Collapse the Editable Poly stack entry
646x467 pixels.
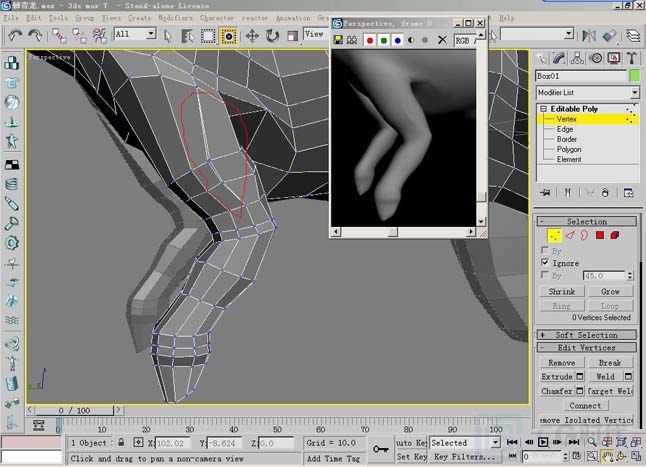(543, 109)
